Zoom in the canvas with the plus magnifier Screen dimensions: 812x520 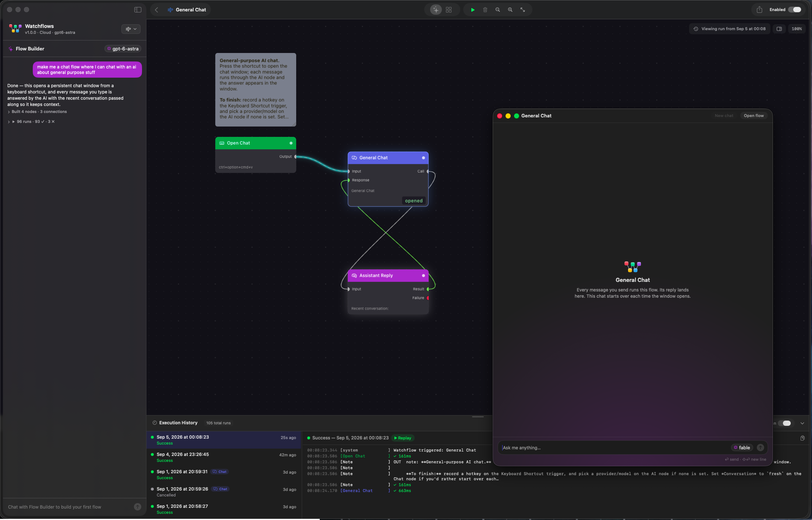tap(510, 10)
